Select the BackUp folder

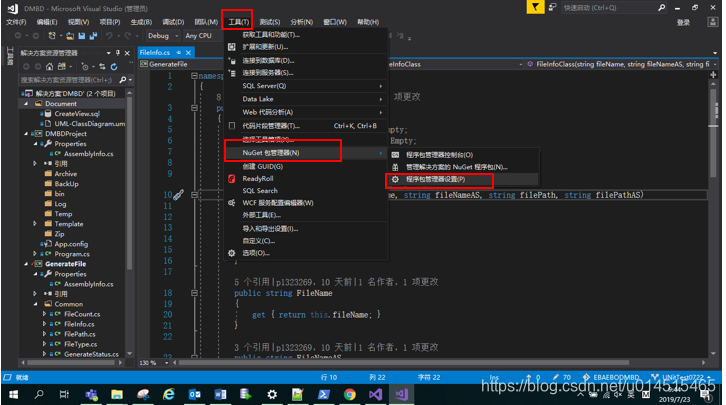coord(66,184)
